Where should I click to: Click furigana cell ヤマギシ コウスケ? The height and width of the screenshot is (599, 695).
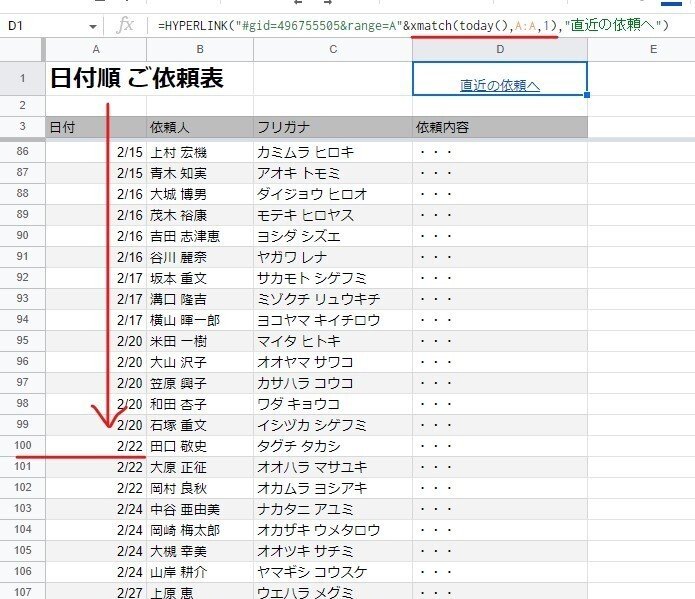333,572
